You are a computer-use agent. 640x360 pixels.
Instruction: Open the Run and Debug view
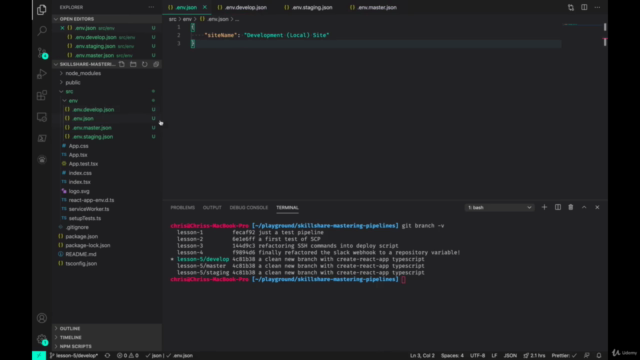[42, 74]
